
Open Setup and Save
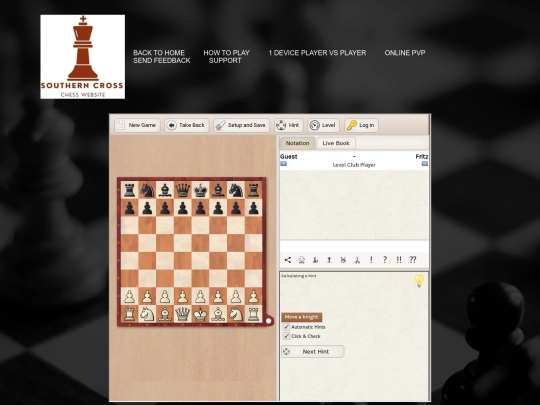tap(241, 125)
